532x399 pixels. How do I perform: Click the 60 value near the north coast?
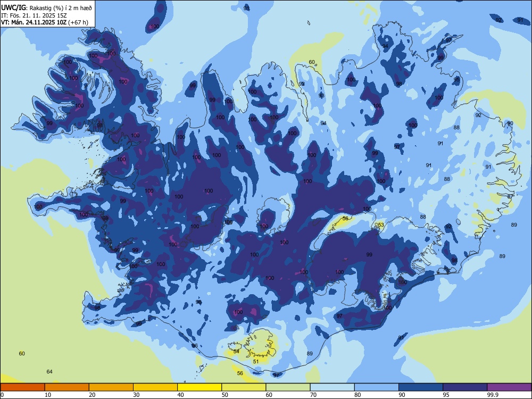point(312,62)
